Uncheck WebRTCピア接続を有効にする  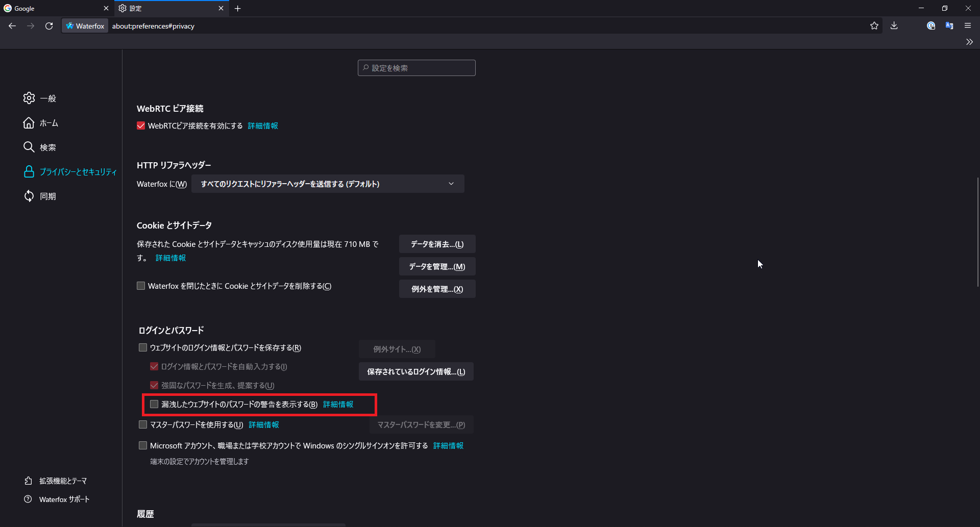[x=141, y=126]
